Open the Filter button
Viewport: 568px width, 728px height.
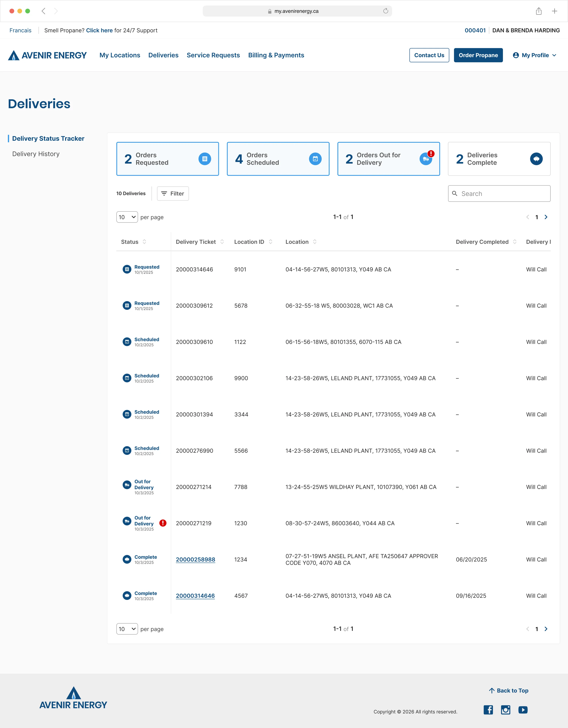[x=173, y=194]
